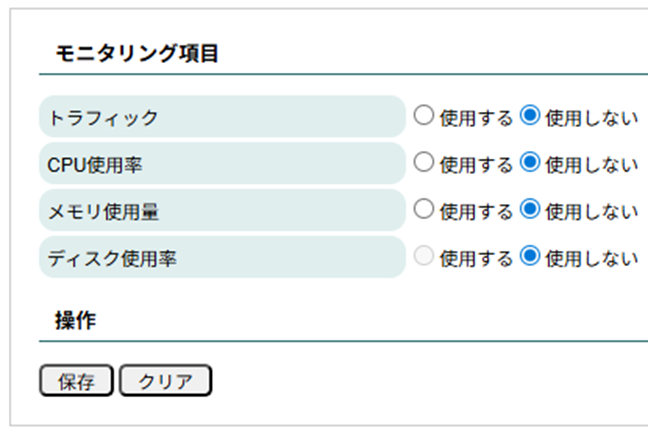This screenshot has height=431, width=648.
Task: Select 使用しない radio for メモリ使用量
Action: tap(530, 209)
